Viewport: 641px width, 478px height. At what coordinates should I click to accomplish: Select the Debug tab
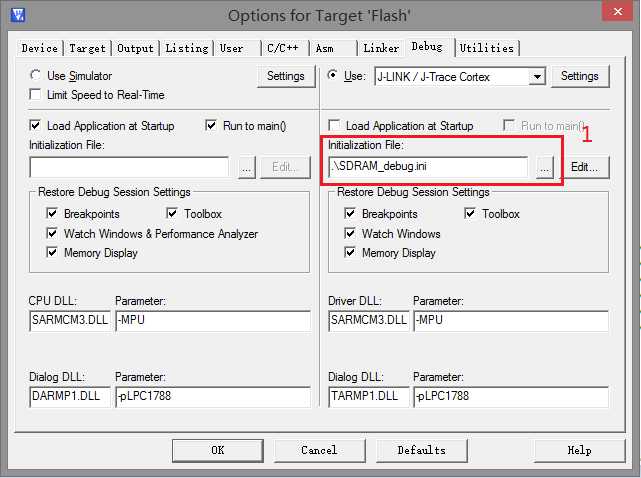coord(429,47)
